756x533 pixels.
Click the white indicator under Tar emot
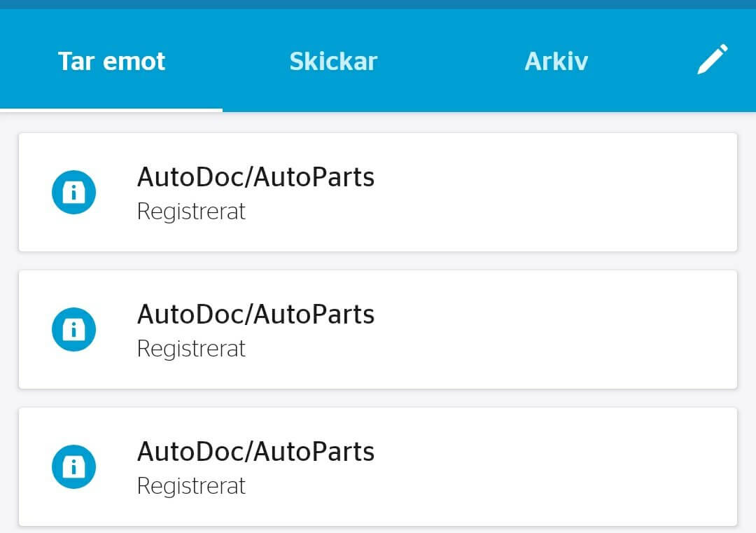pos(111,110)
